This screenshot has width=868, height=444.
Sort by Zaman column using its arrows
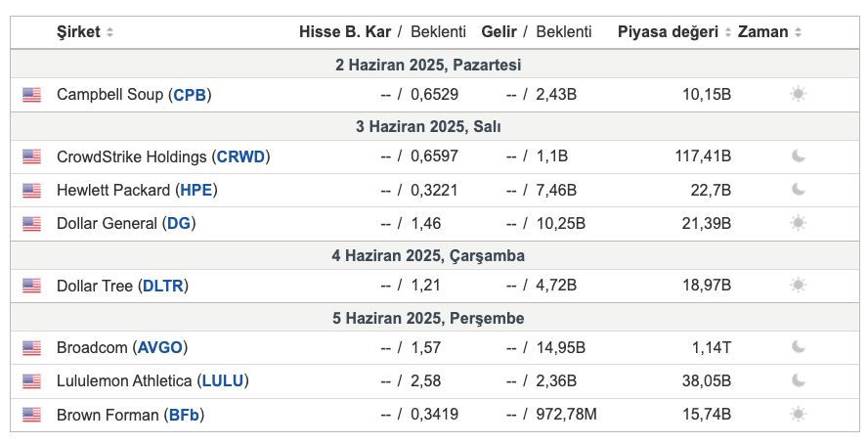click(x=798, y=32)
